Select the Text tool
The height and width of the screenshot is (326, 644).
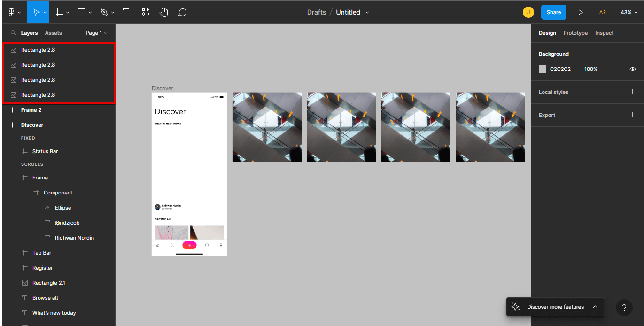pyautogui.click(x=126, y=12)
